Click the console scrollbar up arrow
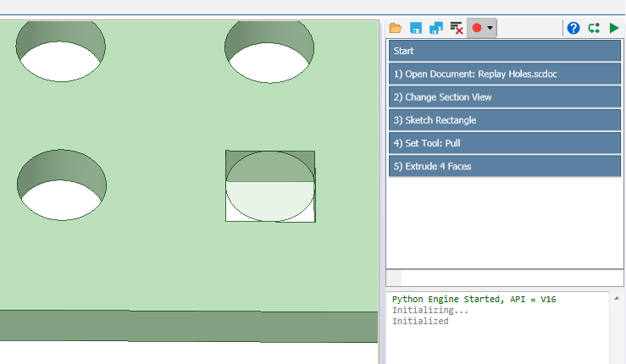The height and width of the screenshot is (364, 626). 617,298
